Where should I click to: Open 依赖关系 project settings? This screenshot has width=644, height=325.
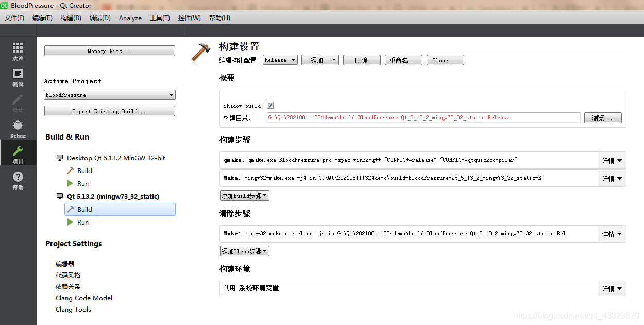(68, 286)
